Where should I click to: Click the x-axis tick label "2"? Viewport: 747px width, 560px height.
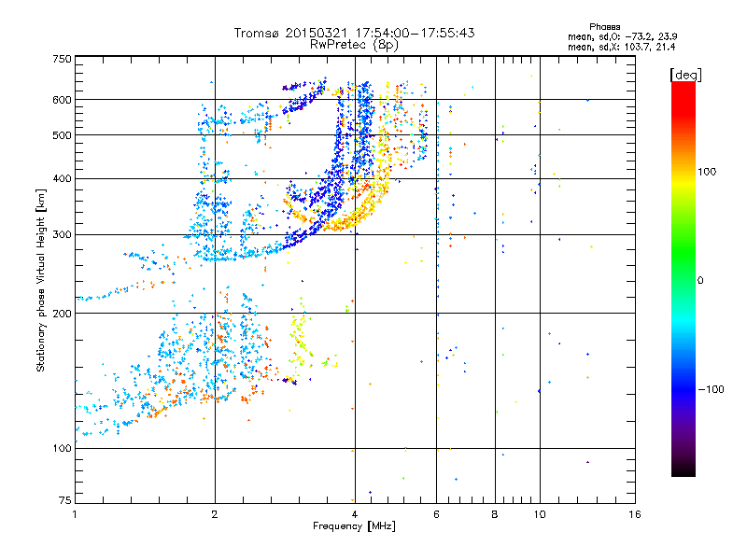coord(215,514)
